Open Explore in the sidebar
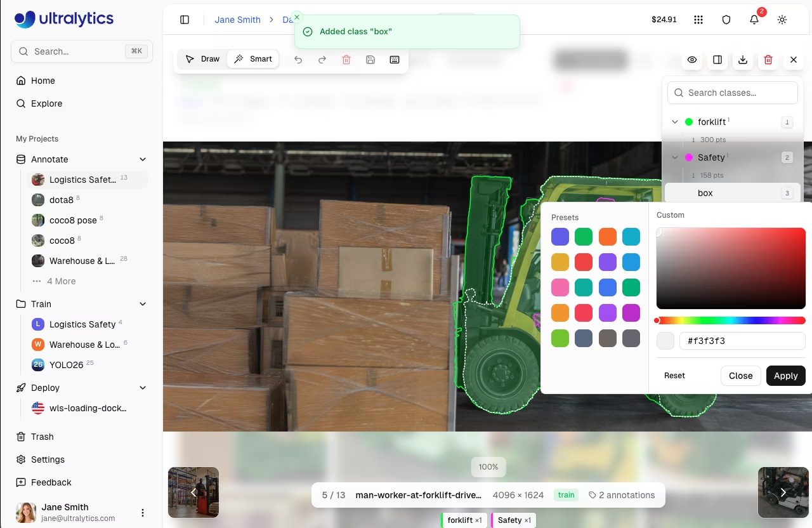Image resolution: width=812 pixels, height=528 pixels. 47,103
